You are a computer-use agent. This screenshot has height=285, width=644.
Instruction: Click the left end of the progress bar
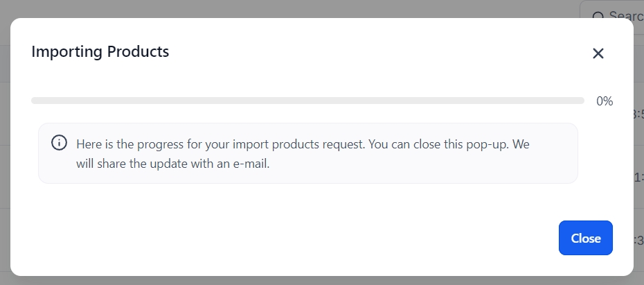(35, 101)
